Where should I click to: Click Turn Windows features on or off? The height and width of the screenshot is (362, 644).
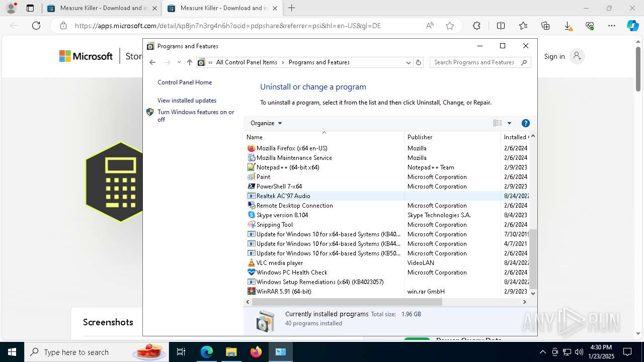coord(196,116)
